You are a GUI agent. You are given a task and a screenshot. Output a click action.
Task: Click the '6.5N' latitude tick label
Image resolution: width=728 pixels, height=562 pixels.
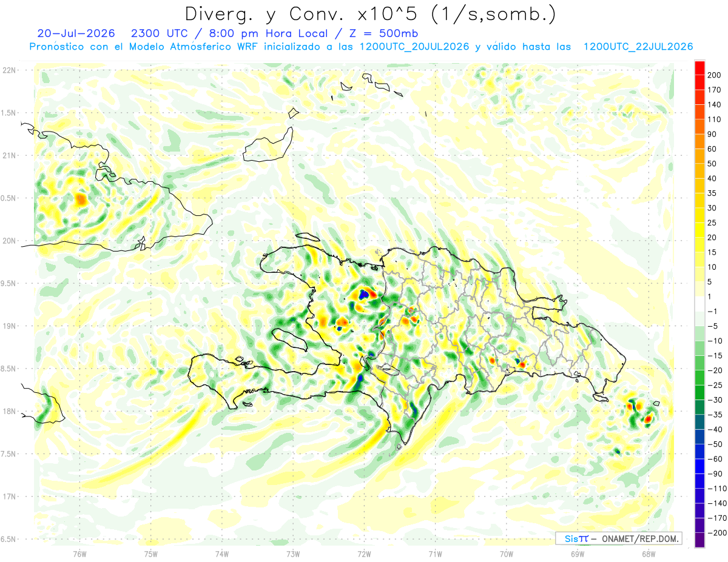point(8,539)
